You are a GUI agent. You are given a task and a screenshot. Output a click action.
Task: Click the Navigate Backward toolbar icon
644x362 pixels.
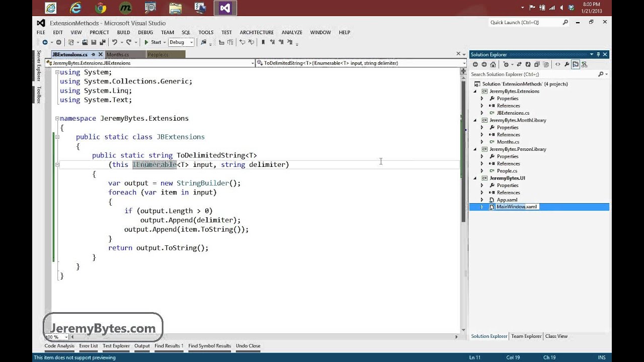point(45,42)
